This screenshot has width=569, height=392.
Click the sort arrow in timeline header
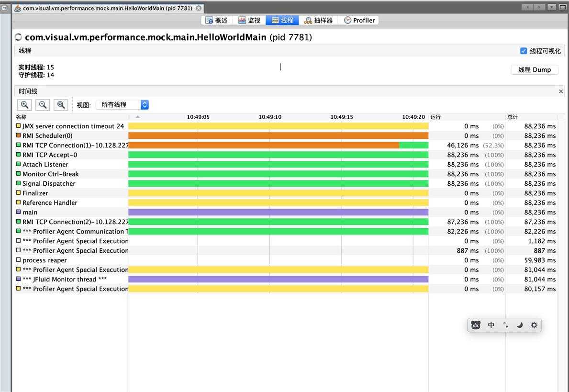pyautogui.click(x=137, y=117)
